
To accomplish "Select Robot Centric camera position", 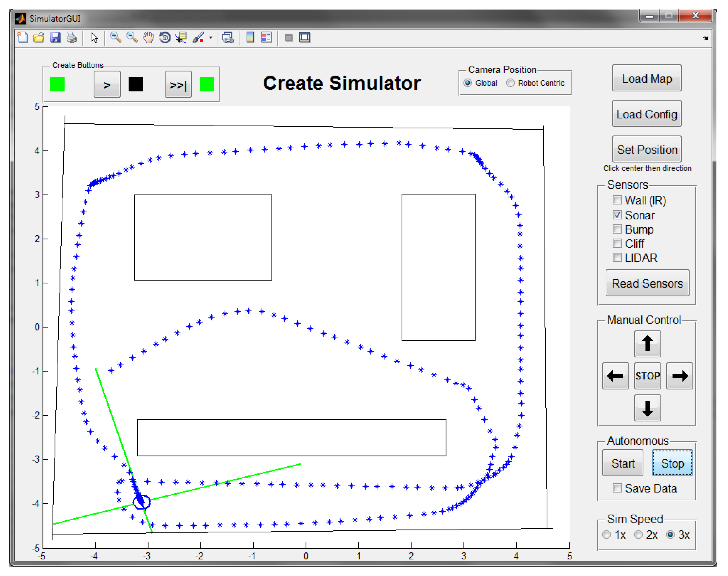I will pyautogui.click(x=510, y=83).
